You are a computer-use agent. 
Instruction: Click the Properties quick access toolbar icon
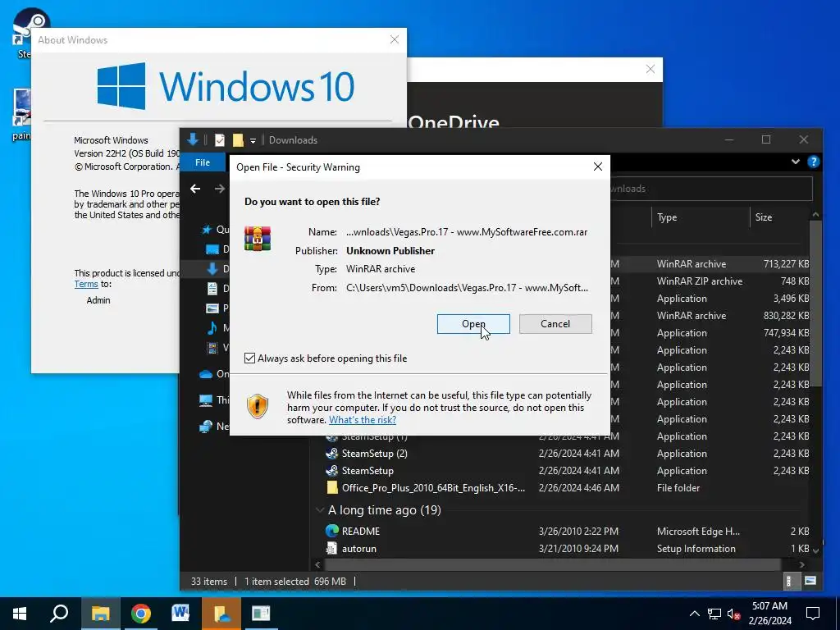220,139
